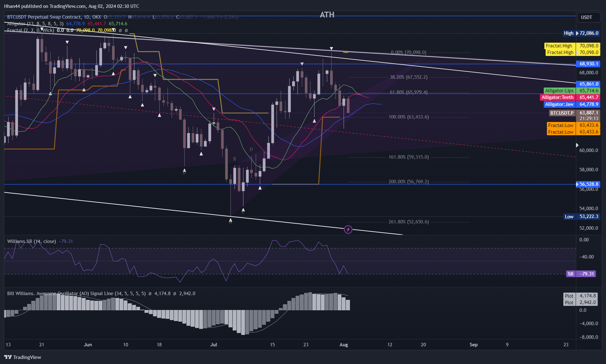Click the 65,861.0 horizontal line label
Screen dimensions: 606x364
point(588,84)
